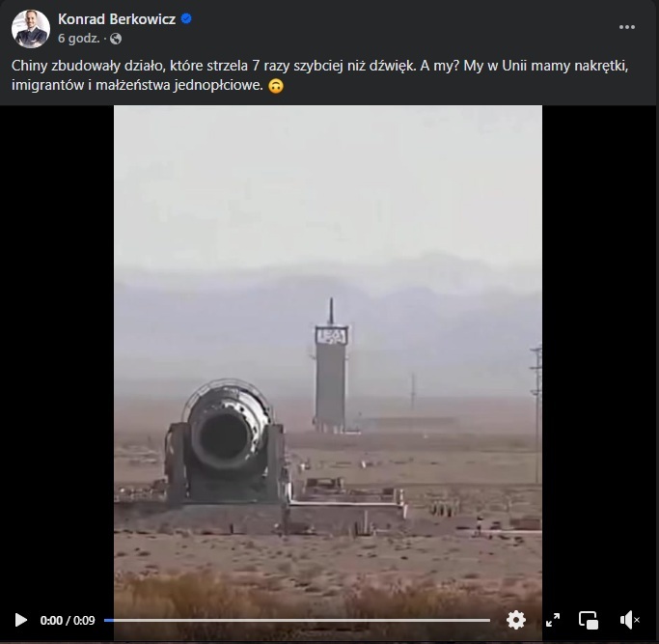Click the tall tower in the video footage
This screenshot has width=659, height=644.
[331, 366]
